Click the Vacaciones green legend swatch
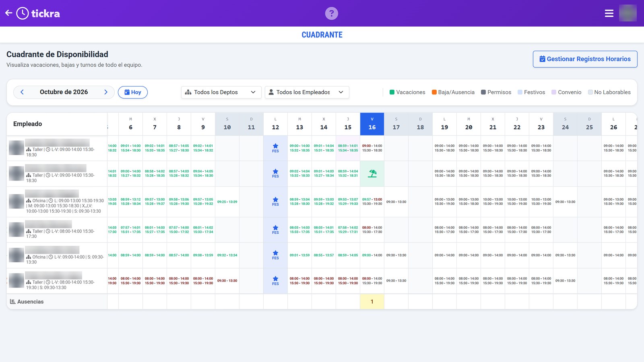644x362 pixels. pyautogui.click(x=392, y=92)
